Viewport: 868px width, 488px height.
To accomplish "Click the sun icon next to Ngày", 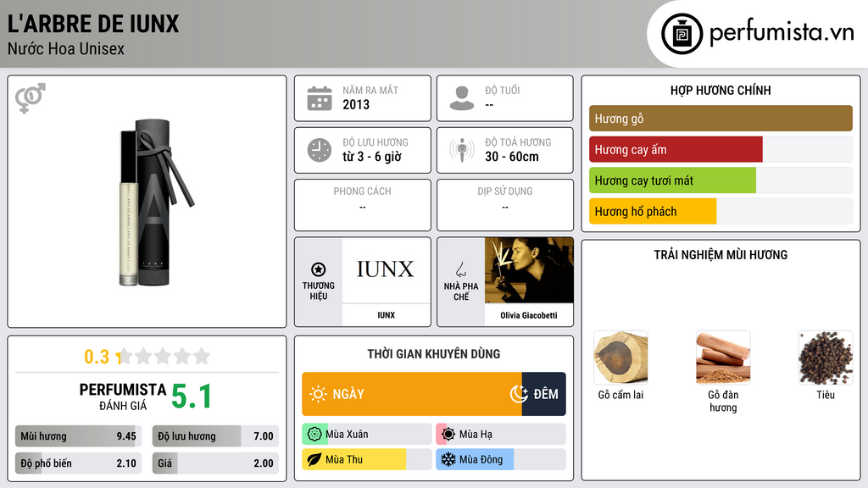I will 318,394.
